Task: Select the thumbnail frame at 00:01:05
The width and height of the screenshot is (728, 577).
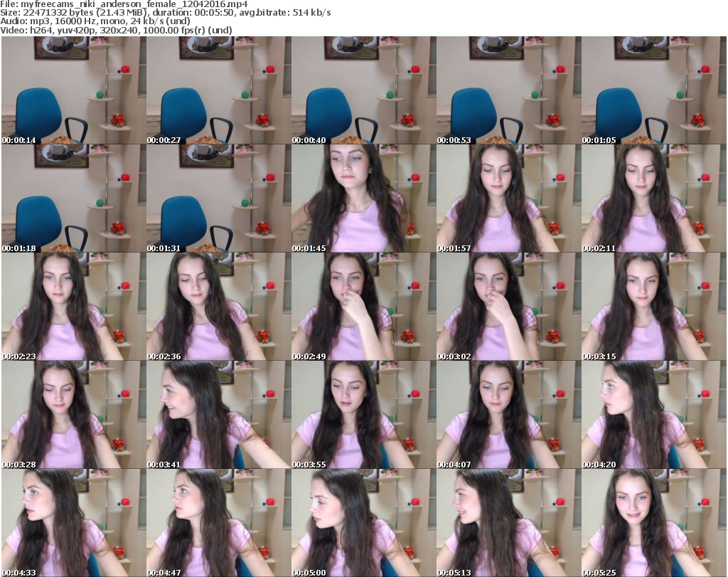Action: point(654,90)
